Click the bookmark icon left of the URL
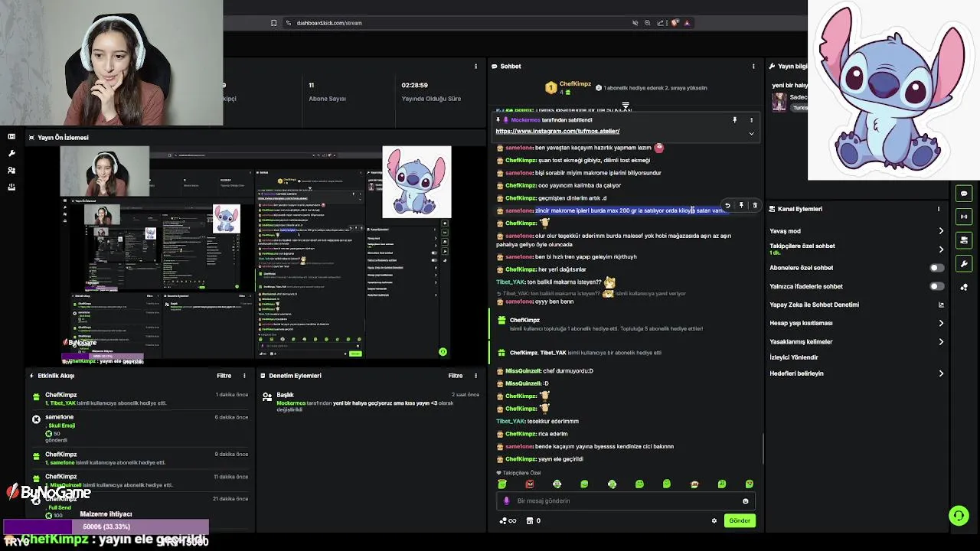 [x=274, y=23]
